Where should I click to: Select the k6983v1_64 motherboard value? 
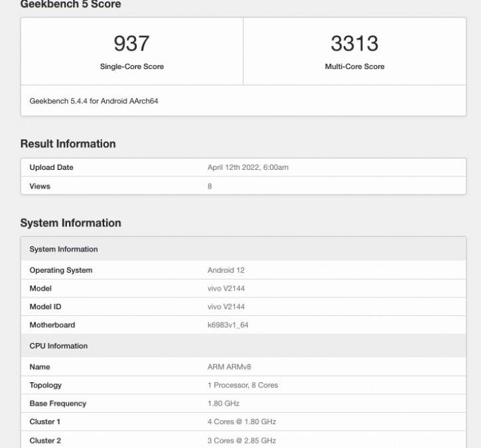point(228,325)
